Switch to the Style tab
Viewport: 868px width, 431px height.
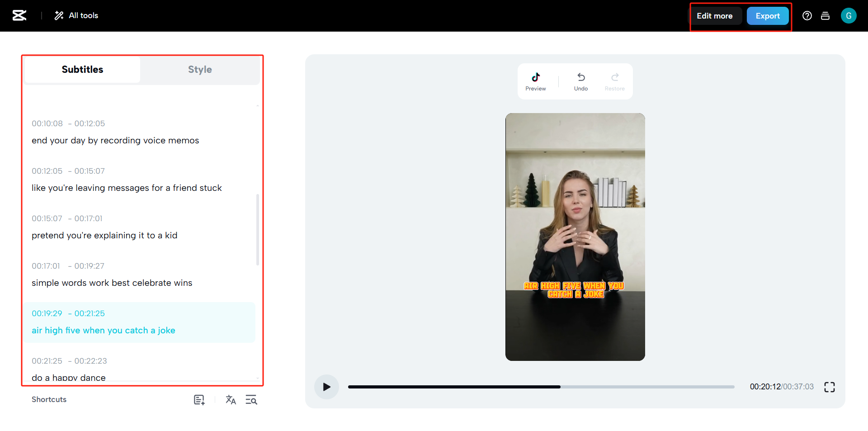pyautogui.click(x=200, y=69)
